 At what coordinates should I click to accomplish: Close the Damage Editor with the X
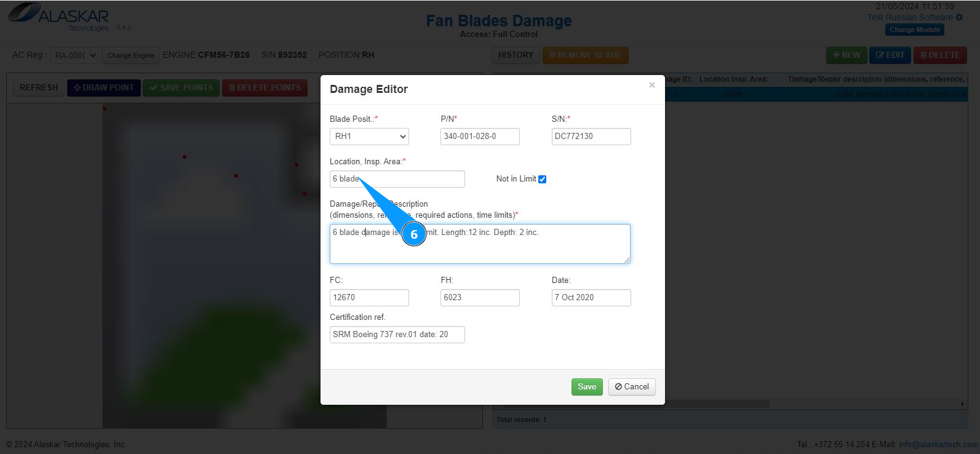[652, 86]
